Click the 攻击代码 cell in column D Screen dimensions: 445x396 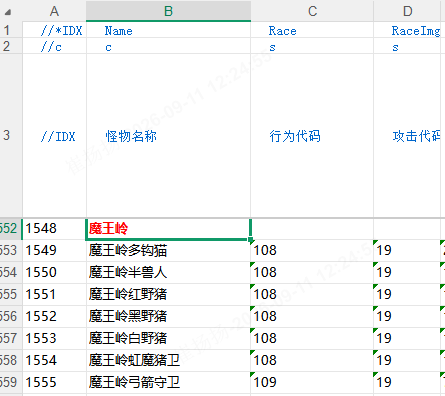[407, 136]
